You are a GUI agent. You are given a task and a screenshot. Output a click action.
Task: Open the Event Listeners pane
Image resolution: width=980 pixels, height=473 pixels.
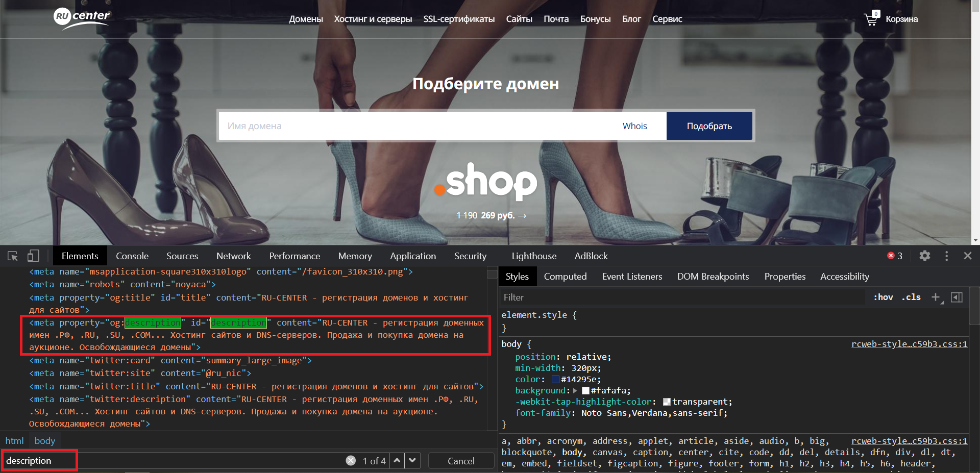tap(632, 276)
